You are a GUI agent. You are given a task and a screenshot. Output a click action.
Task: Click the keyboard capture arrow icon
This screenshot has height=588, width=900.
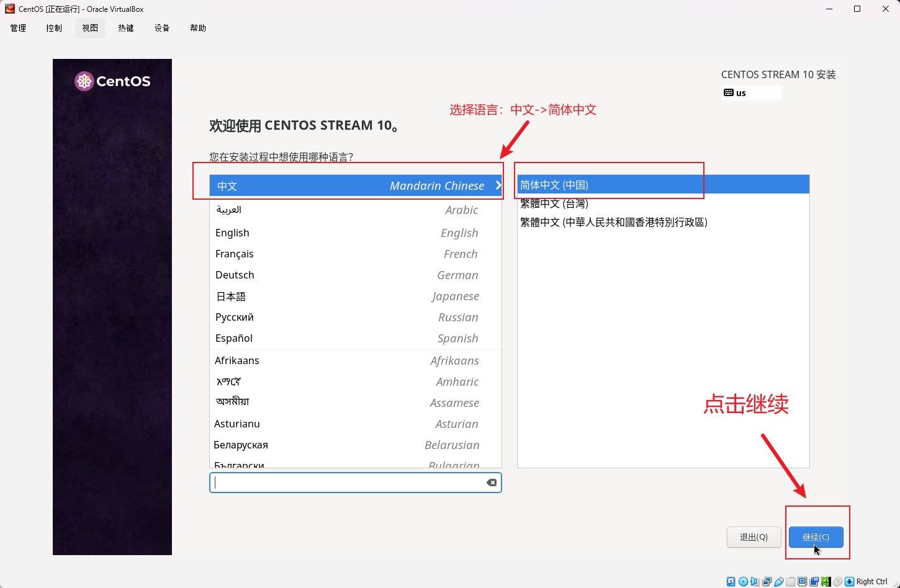point(849,582)
